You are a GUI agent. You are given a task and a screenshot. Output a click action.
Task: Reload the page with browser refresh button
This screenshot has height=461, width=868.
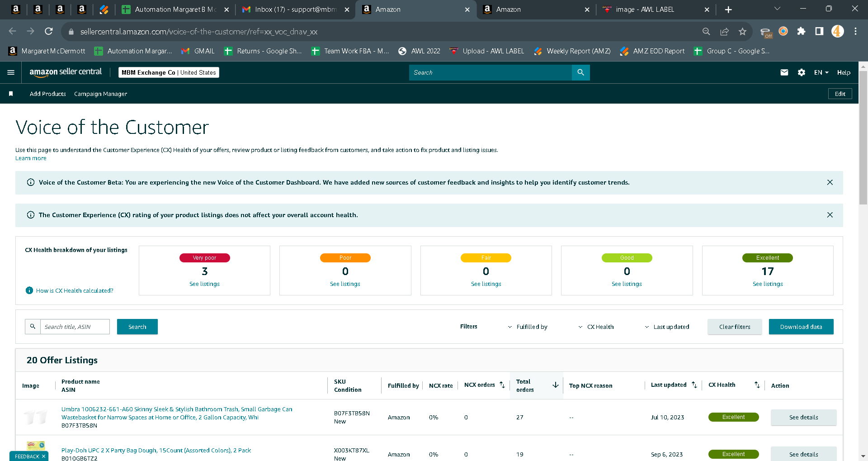pyautogui.click(x=49, y=31)
